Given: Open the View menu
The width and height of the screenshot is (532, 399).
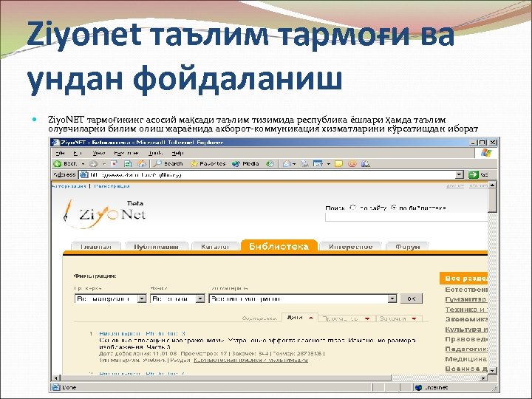Looking at the screenshot, I should [x=99, y=153].
